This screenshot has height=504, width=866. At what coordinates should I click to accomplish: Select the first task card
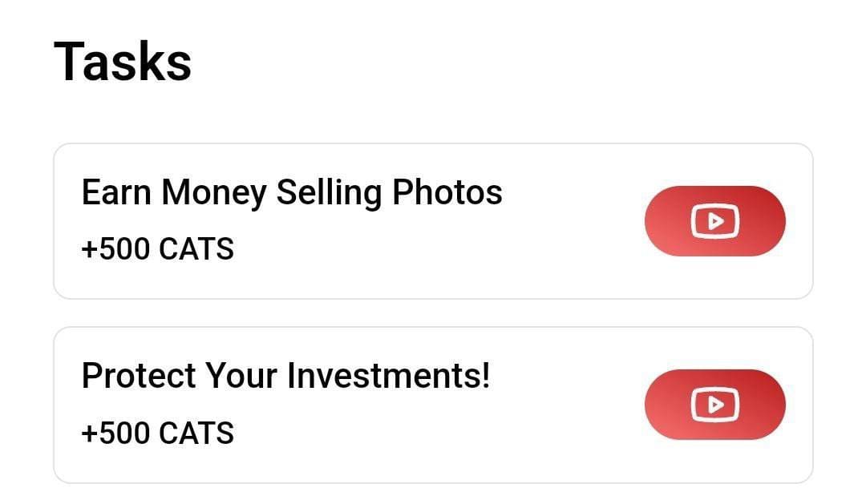(433, 220)
